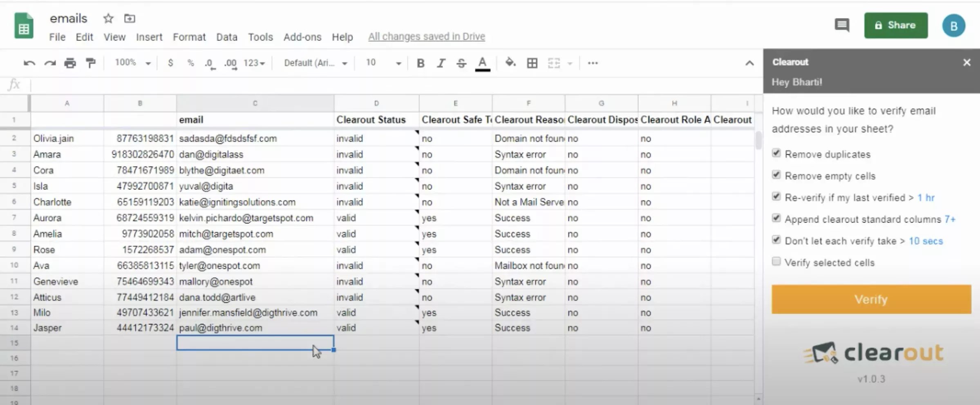Open the more toolbar options ellipsis
Screen dimensions: 980x405
tap(593, 63)
